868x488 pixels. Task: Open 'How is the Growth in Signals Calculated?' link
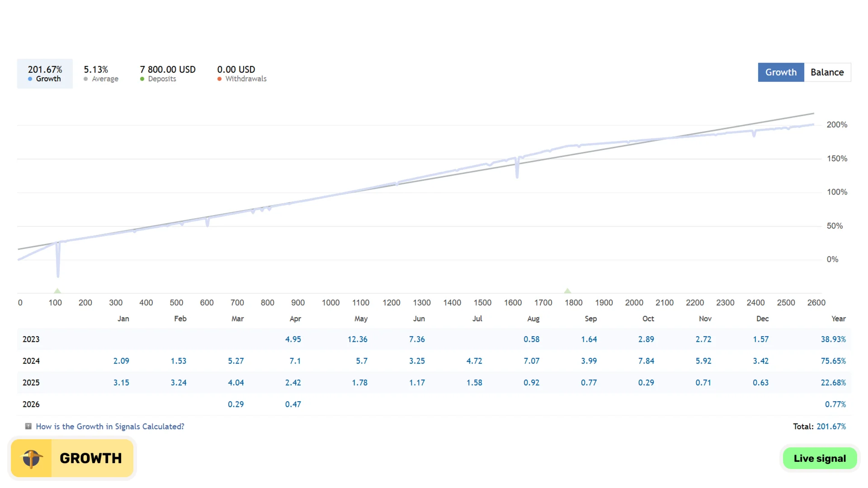pyautogui.click(x=110, y=426)
